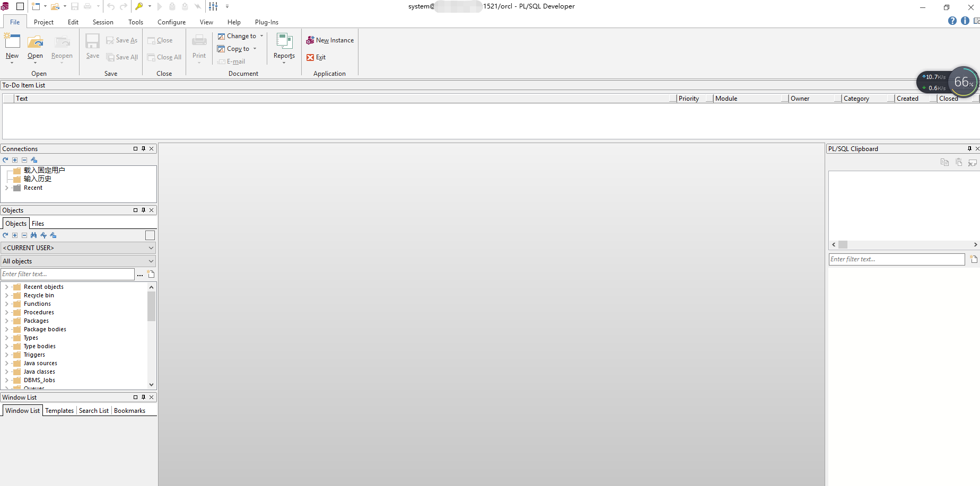Click the 66% network speed overlay

[962, 82]
